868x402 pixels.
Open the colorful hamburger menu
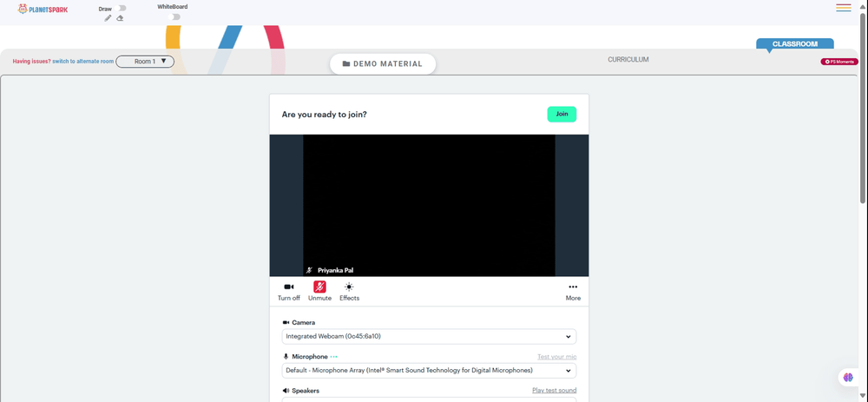844,8
